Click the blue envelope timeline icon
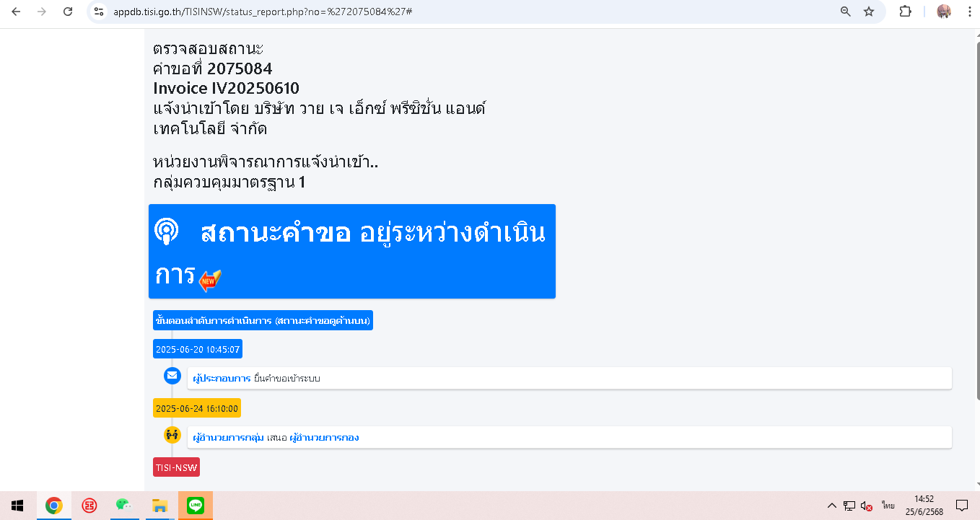Image resolution: width=980 pixels, height=520 pixels. coord(172,375)
